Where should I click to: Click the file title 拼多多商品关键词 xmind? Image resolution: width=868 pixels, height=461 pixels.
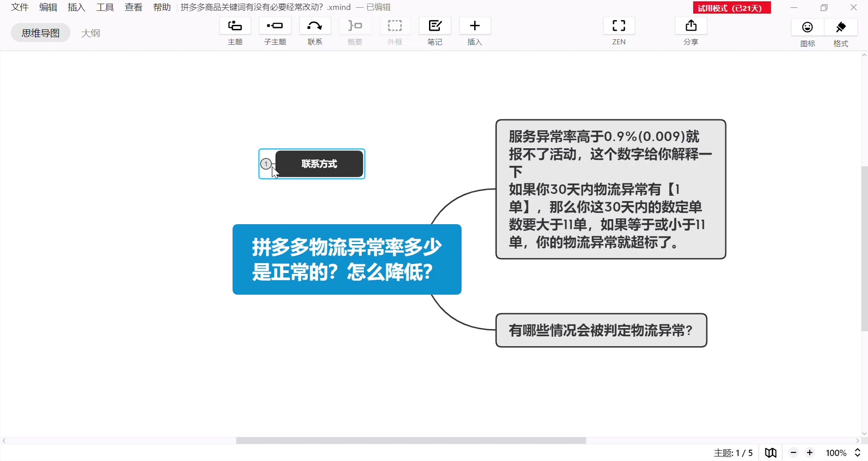click(266, 7)
